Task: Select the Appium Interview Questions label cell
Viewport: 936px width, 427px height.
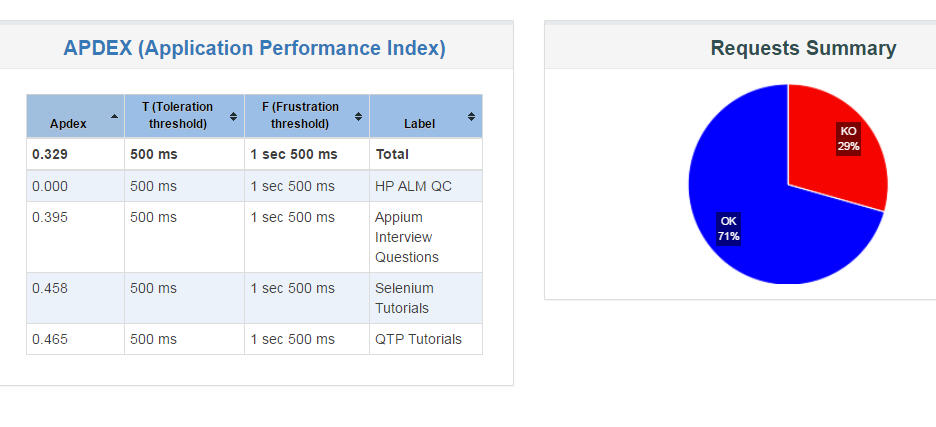Action: pos(406,237)
